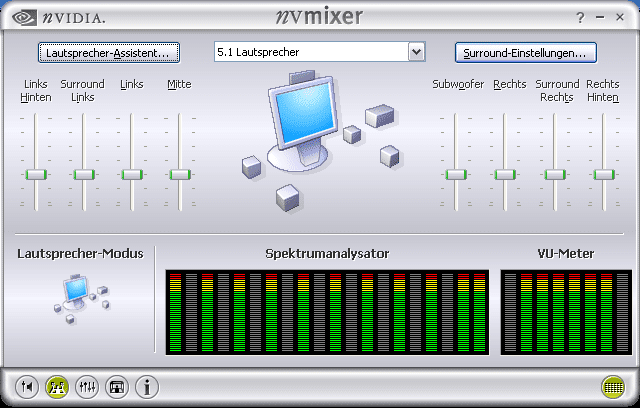Close the nvmixer window
The height and width of the screenshot is (408, 640).
point(620,17)
